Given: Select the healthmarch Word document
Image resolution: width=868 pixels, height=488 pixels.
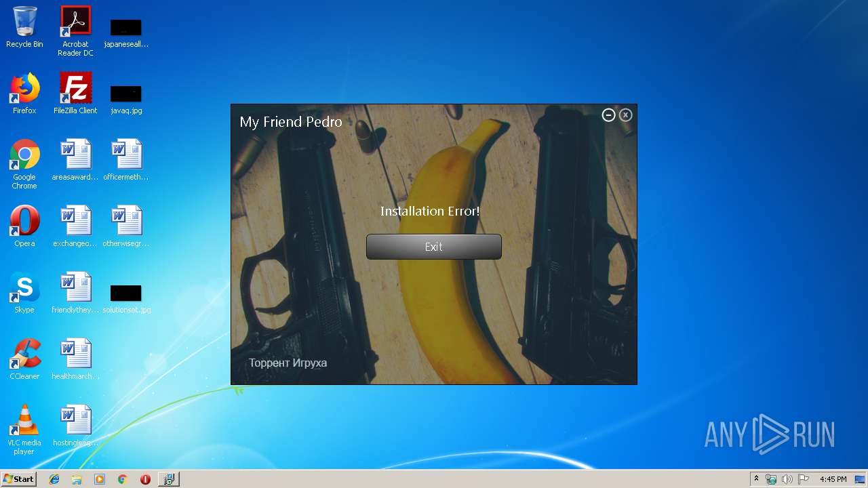Looking at the screenshot, I should click(75, 359).
